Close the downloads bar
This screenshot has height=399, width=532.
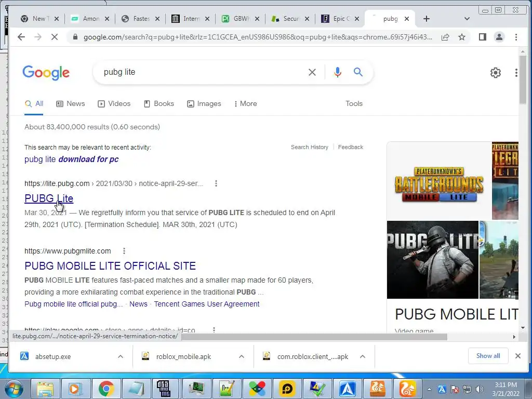pyautogui.click(x=518, y=356)
